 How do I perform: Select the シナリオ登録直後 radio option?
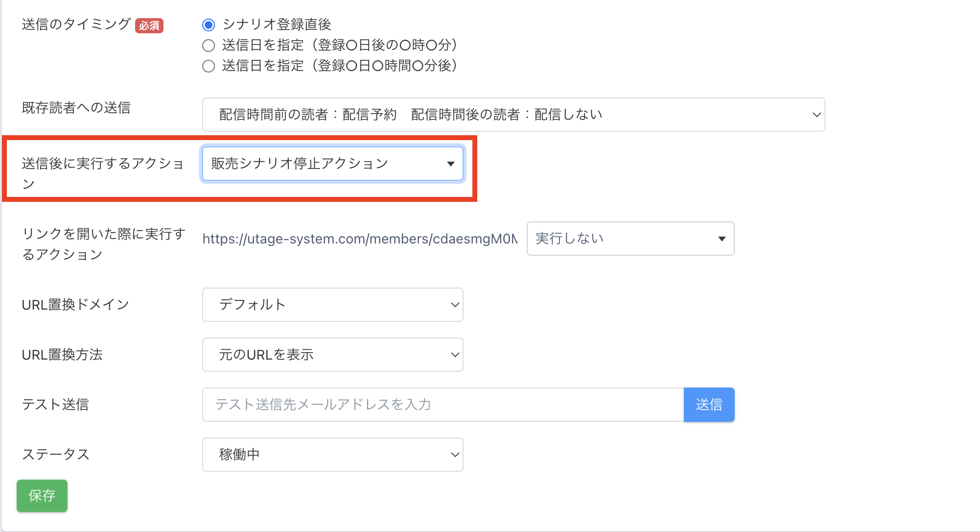pyautogui.click(x=209, y=24)
